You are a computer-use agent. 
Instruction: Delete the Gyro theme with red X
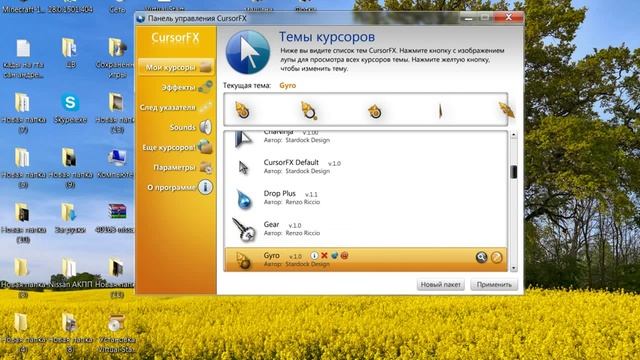[x=324, y=256]
